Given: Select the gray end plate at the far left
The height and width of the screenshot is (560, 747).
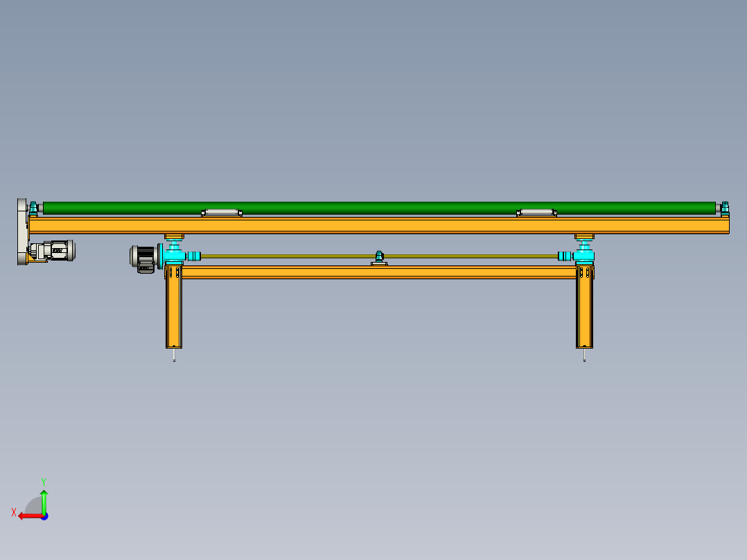Looking at the screenshot, I should [x=22, y=231].
